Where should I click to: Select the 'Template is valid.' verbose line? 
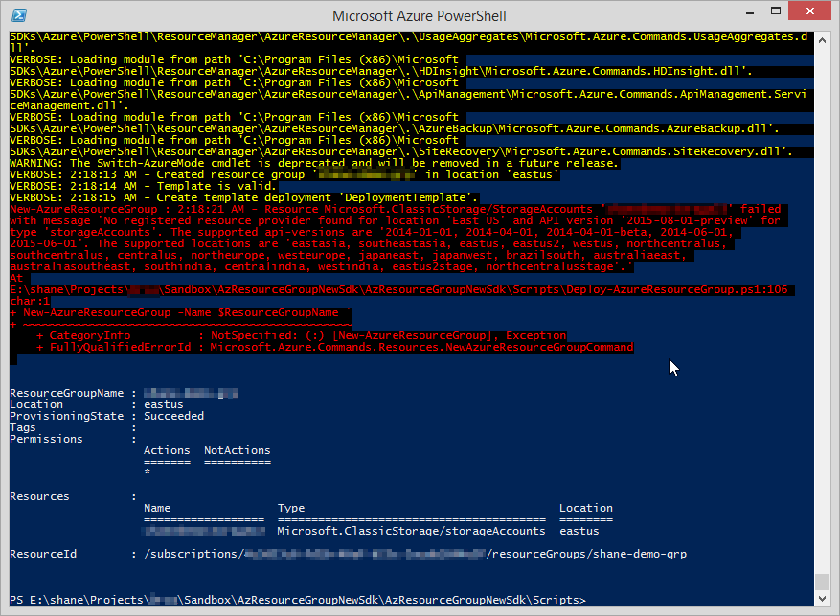[143, 186]
